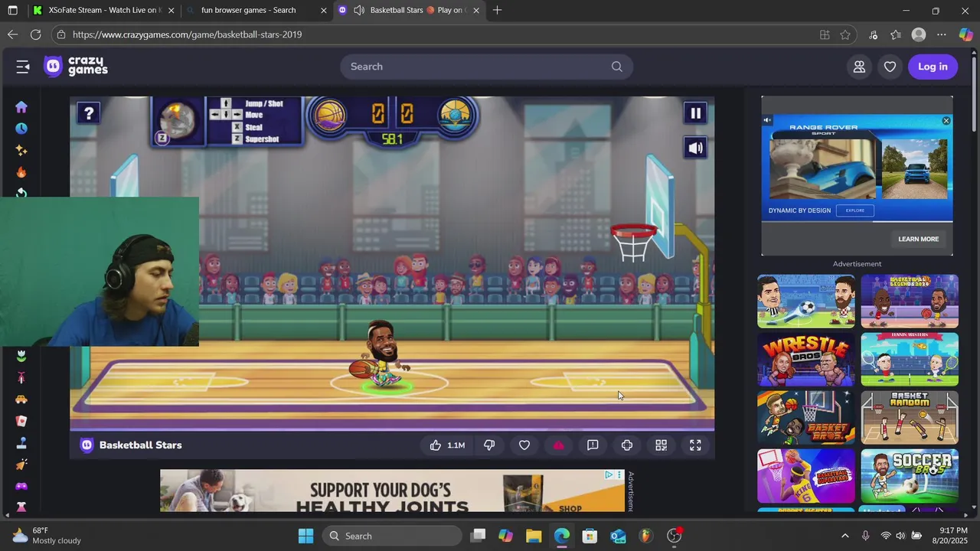The image size is (980, 551).
Task: Focus the CrazyGames search field
Action: coord(486,67)
